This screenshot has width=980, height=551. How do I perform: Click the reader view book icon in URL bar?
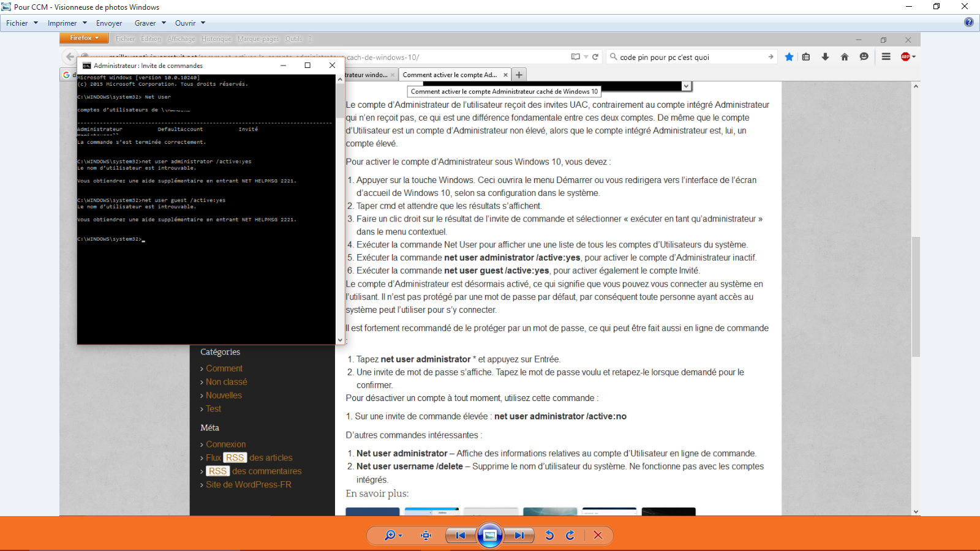tap(575, 57)
